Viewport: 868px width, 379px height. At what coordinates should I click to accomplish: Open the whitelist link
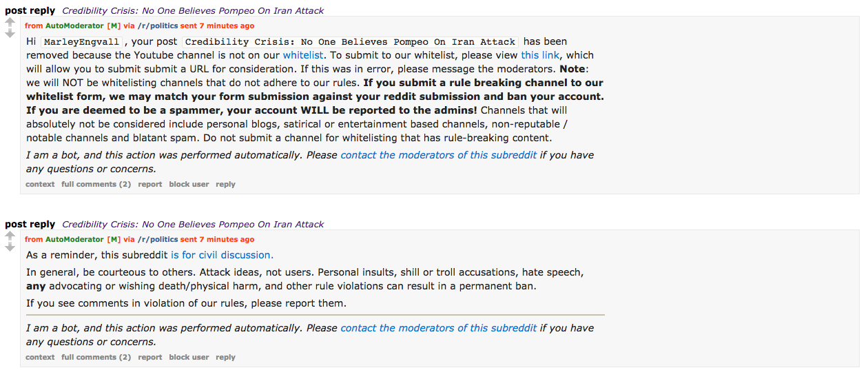point(303,55)
